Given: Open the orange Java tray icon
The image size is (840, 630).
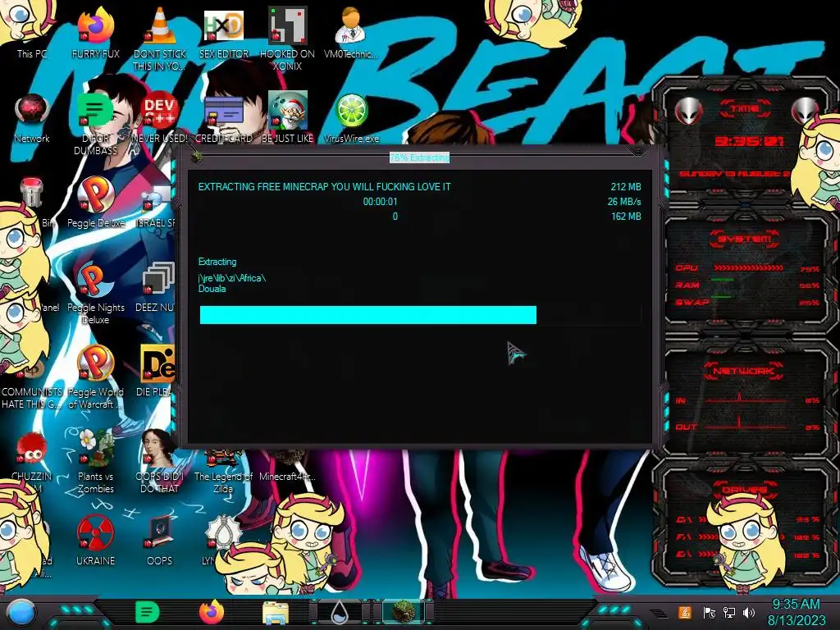Looking at the screenshot, I should pos(684,612).
